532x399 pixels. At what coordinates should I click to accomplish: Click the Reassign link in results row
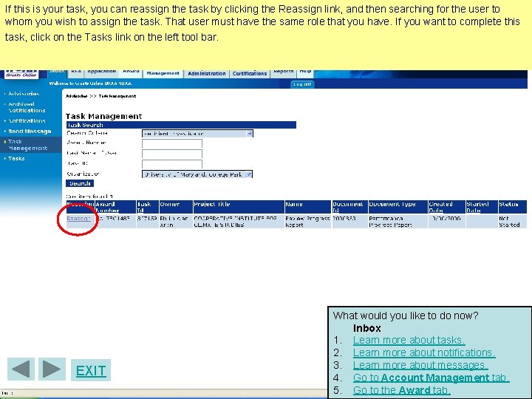coord(78,219)
